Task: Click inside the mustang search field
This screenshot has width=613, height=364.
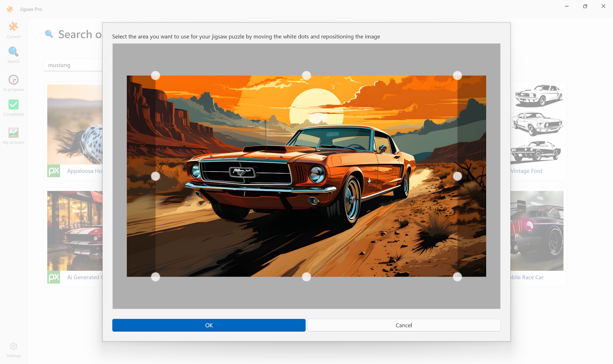Action: (73, 65)
